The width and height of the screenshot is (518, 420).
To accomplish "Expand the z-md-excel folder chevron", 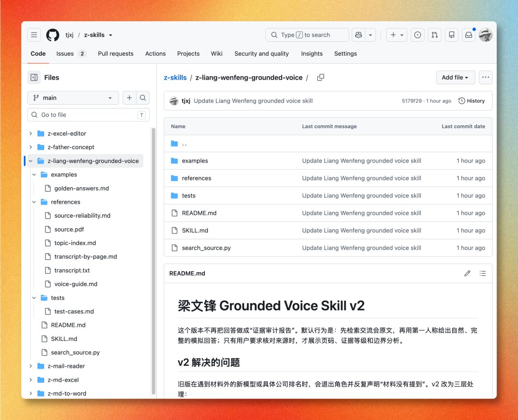I will click(x=31, y=380).
